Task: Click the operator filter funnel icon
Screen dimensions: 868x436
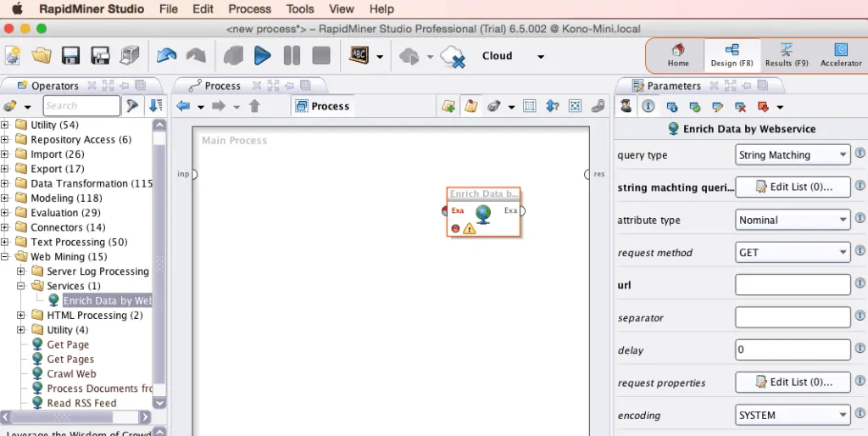Action: (131, 105)
